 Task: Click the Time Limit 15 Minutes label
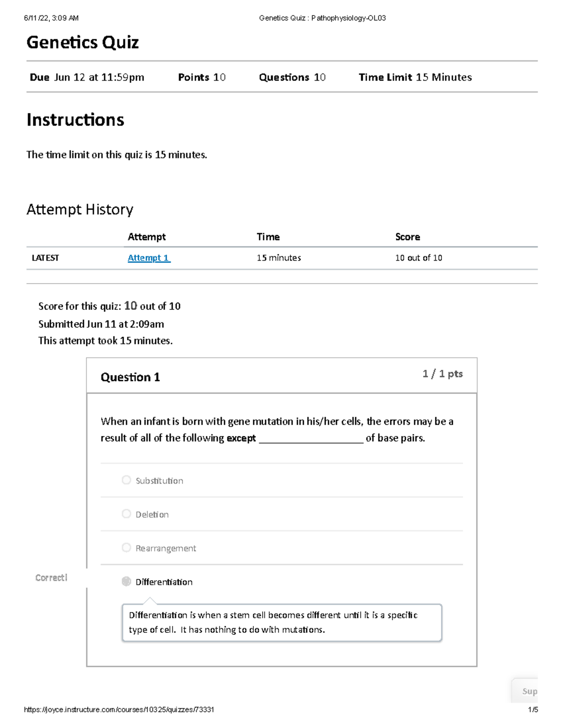(x=415, y=77)
